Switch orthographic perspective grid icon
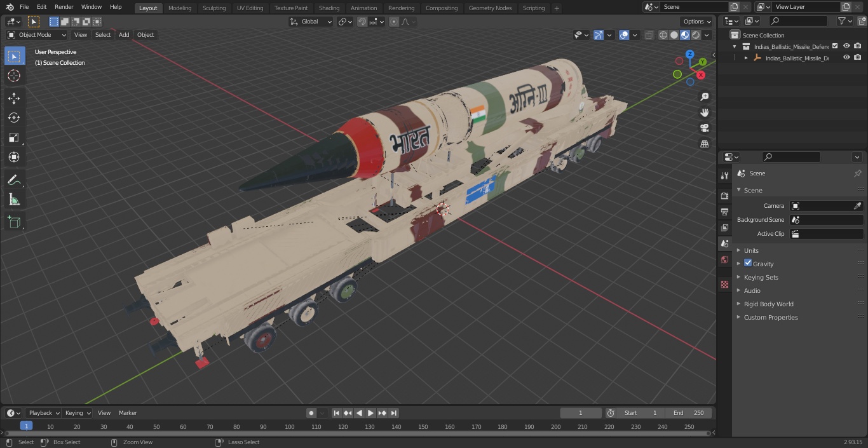868x448 pixels. point(704,144)
